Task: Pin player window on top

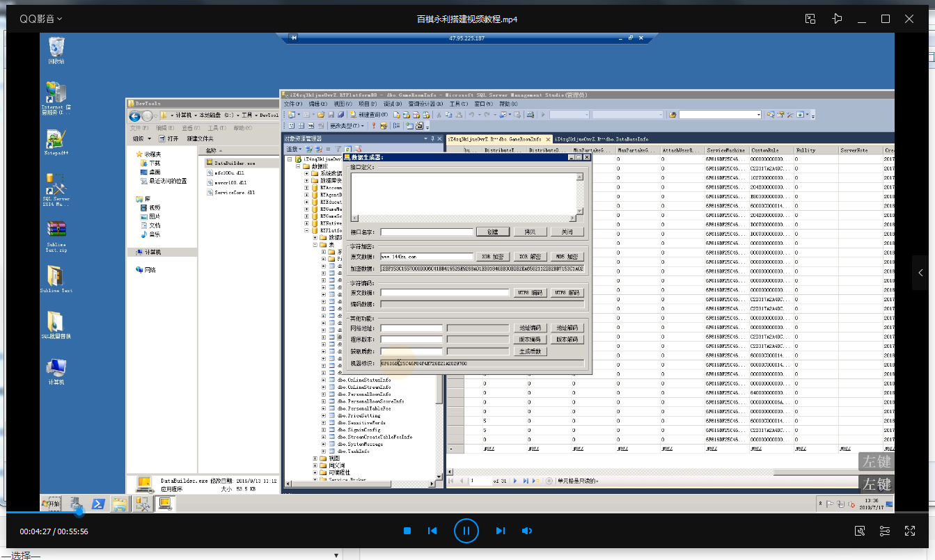Action: coord(837,19)
